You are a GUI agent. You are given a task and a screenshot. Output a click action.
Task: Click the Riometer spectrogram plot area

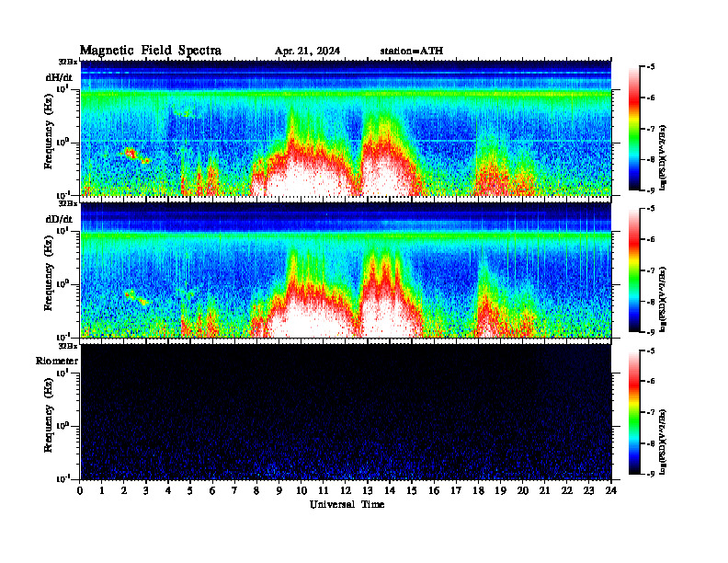346,412
